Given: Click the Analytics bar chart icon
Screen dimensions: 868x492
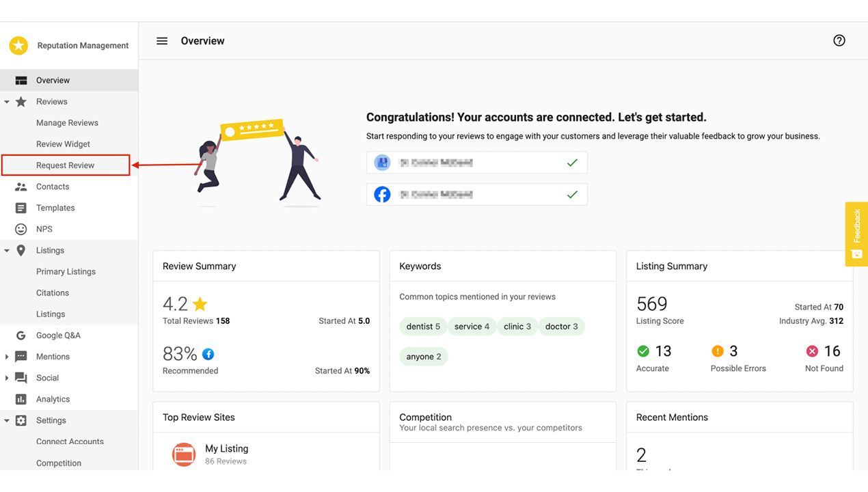Looking at the screenshot, I should pyautogui.click(x=21, y=399).
